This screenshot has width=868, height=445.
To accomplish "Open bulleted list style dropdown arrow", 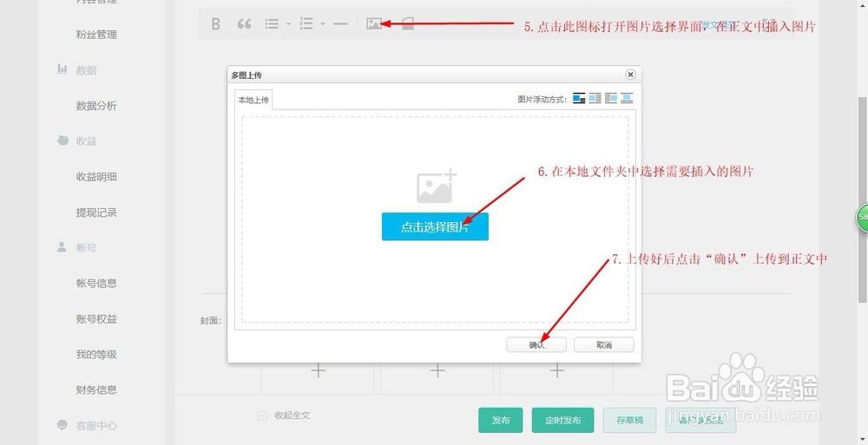I will 288,24.
